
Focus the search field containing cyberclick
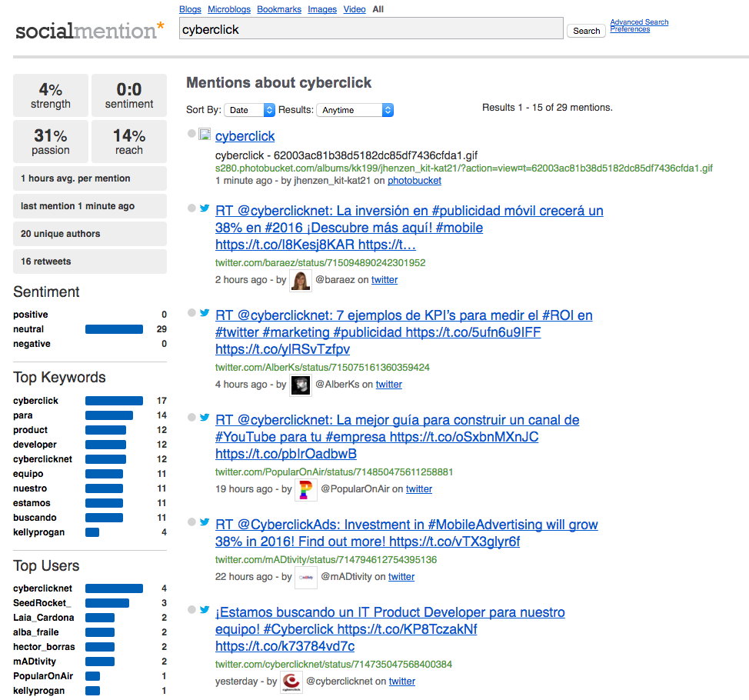[x=371, y=28]
